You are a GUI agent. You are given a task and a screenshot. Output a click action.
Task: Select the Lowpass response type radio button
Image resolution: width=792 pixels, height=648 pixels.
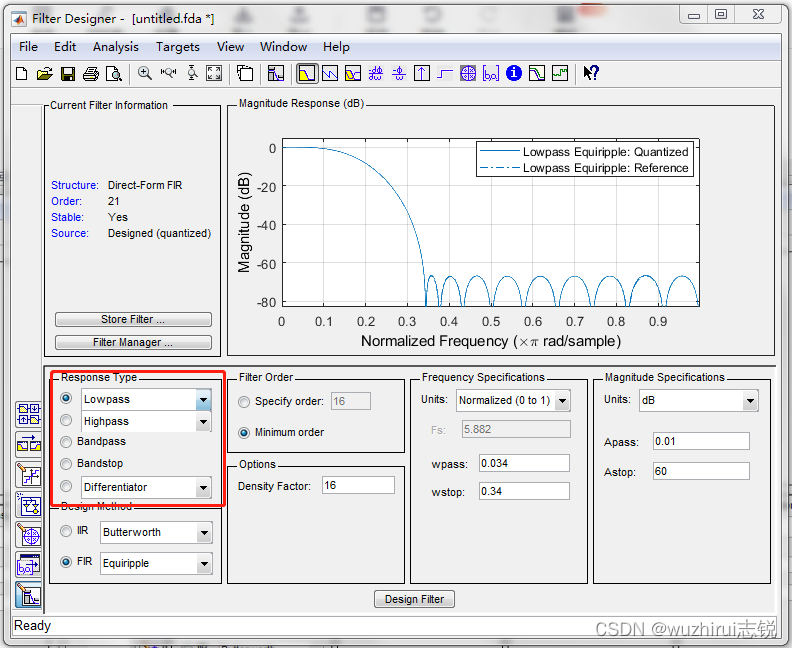[66, 398]
